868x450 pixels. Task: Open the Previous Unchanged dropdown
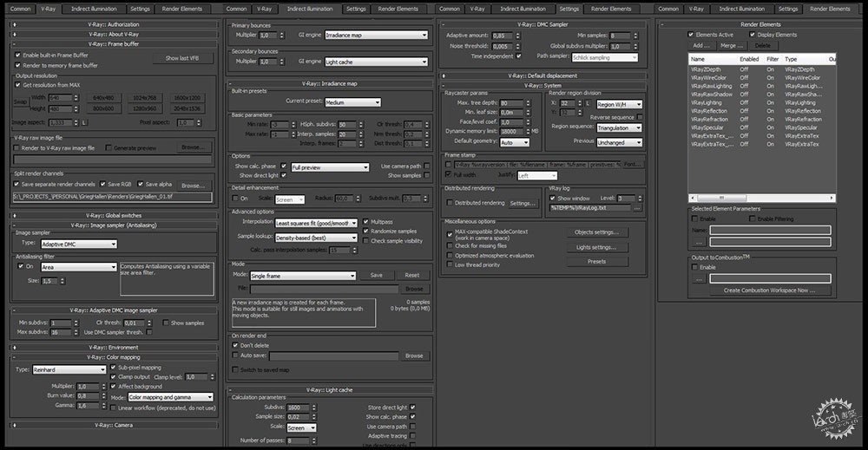click(x=619, y=142)
